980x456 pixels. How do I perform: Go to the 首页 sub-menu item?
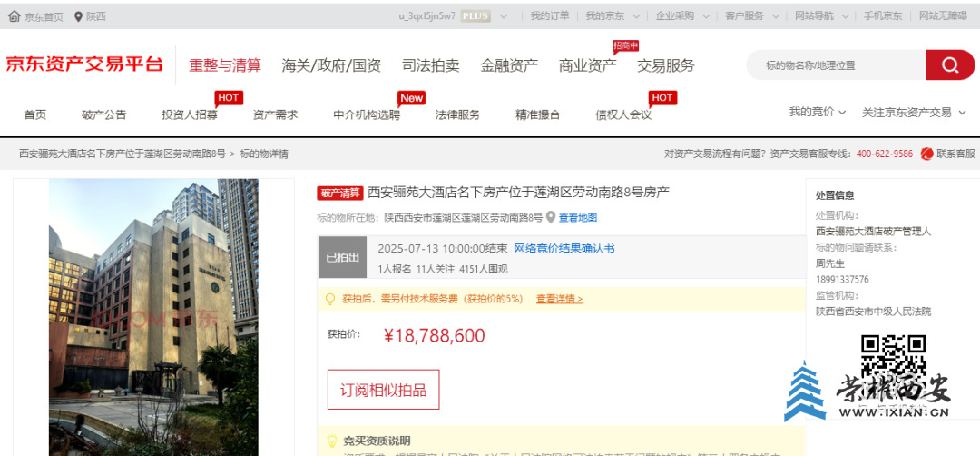pos(35,114)
